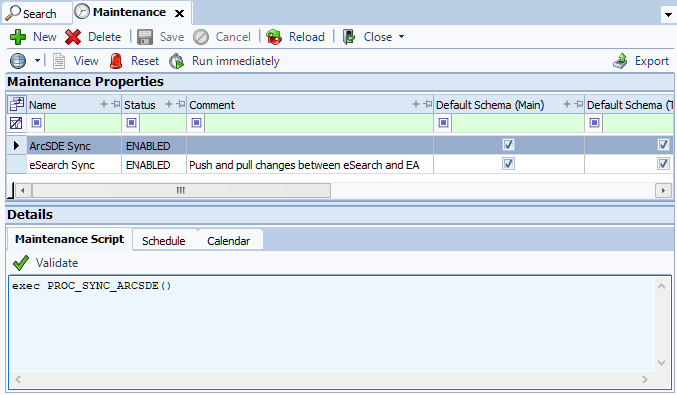Click script editor scroll right arrow
The image size is (677, 395).
pos(645,379)
